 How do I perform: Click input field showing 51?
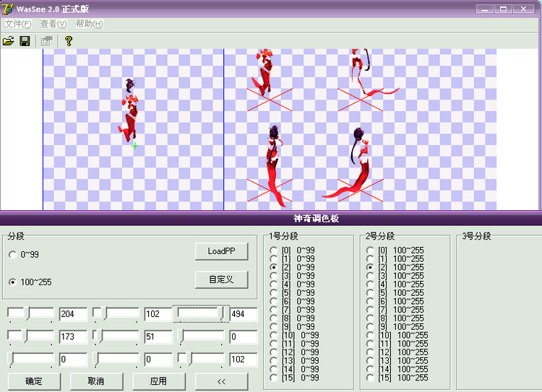click(x=158, y=336)
